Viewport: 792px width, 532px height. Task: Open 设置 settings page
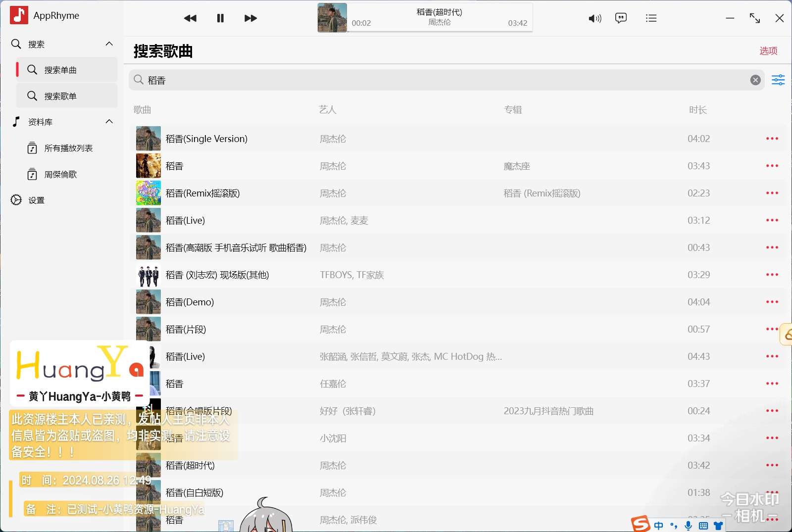coord(28,200)
